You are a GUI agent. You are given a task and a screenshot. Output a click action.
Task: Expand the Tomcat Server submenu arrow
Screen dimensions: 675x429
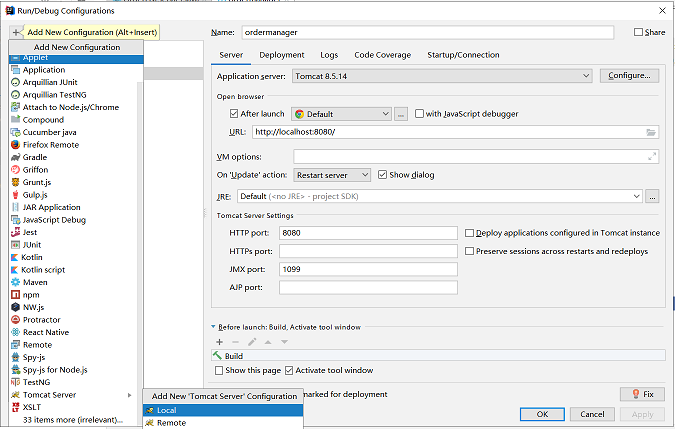pos(129,395)
